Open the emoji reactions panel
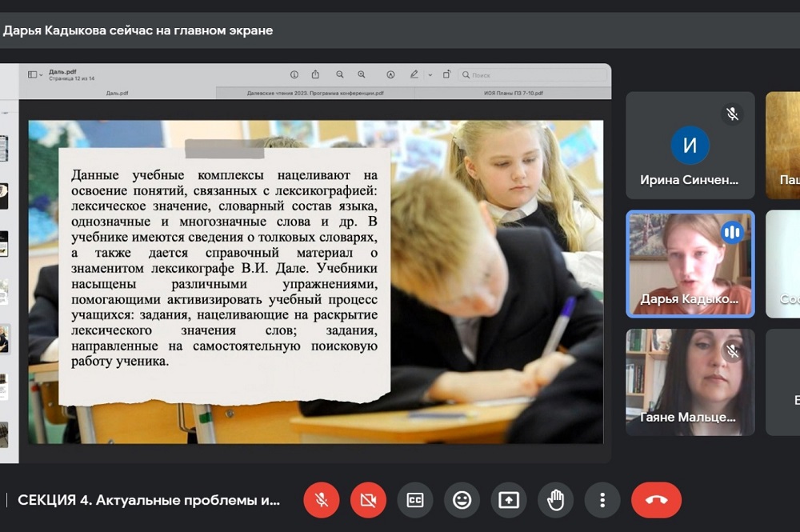Screen dimensions: 800x532 (462, 500)
